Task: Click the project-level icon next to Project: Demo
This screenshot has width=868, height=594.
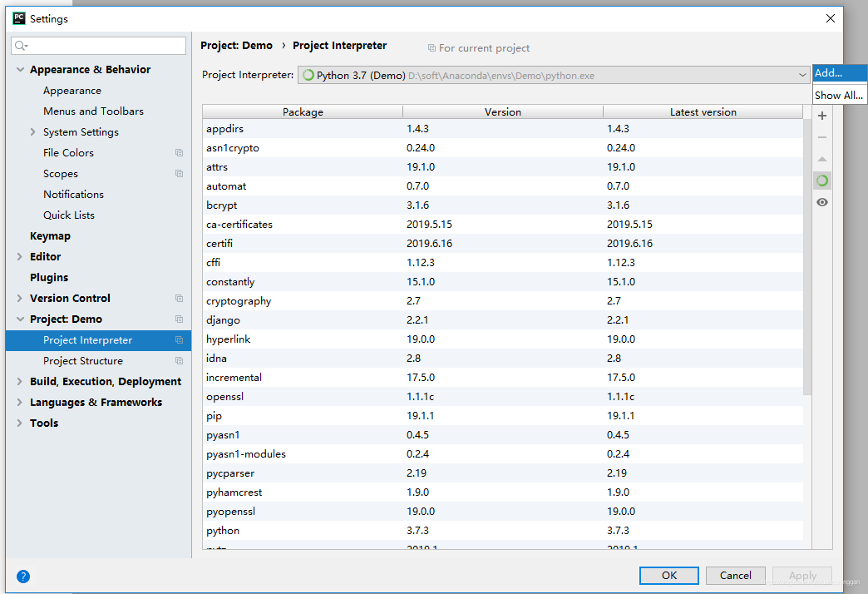Action: pos(179,319)
